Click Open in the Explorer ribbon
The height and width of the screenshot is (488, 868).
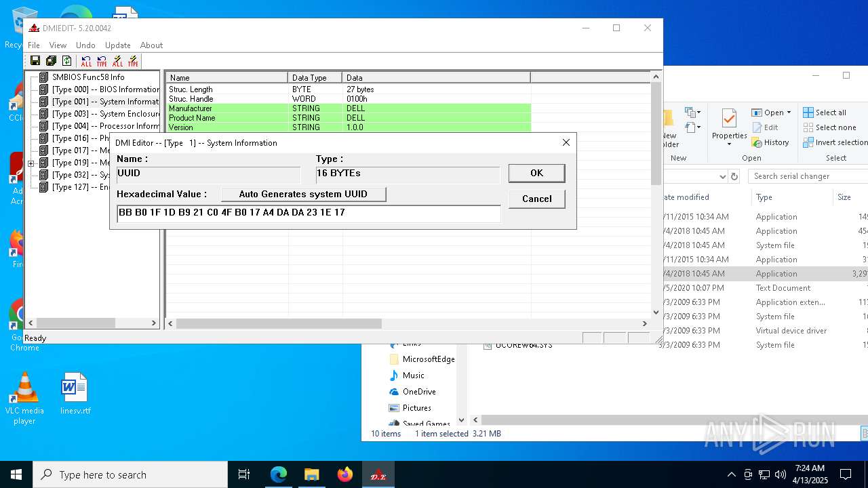pos(768,113)
